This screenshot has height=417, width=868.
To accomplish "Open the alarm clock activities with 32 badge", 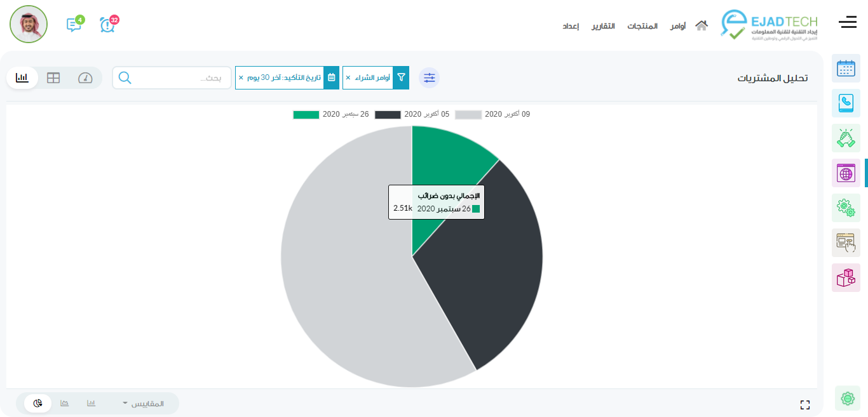I will [108, 25].
